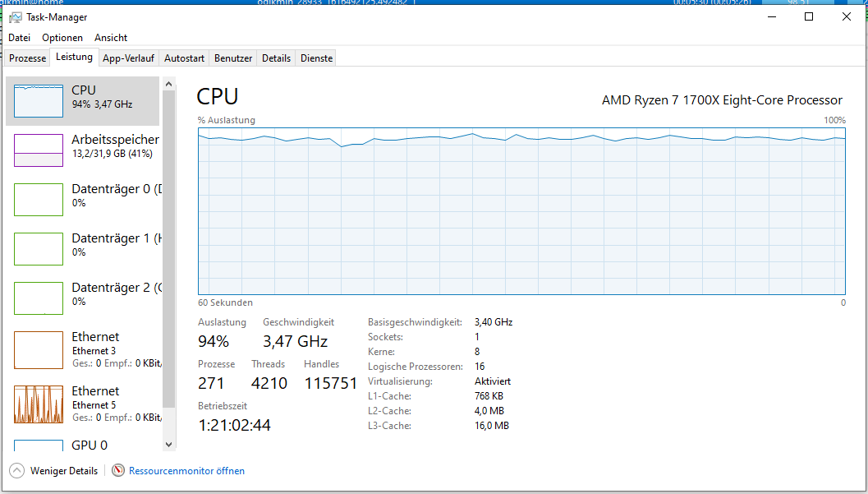The width and height of the screenshot is (868, 494).
Task: Click the '% Auslastung' graph label
Action: pos(227,120)
